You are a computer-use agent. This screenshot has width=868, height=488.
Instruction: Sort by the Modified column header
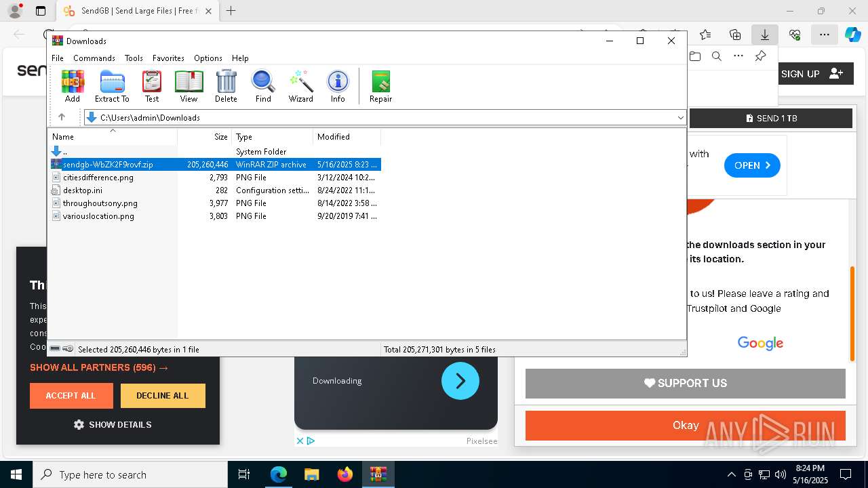[x=347, y=137]
